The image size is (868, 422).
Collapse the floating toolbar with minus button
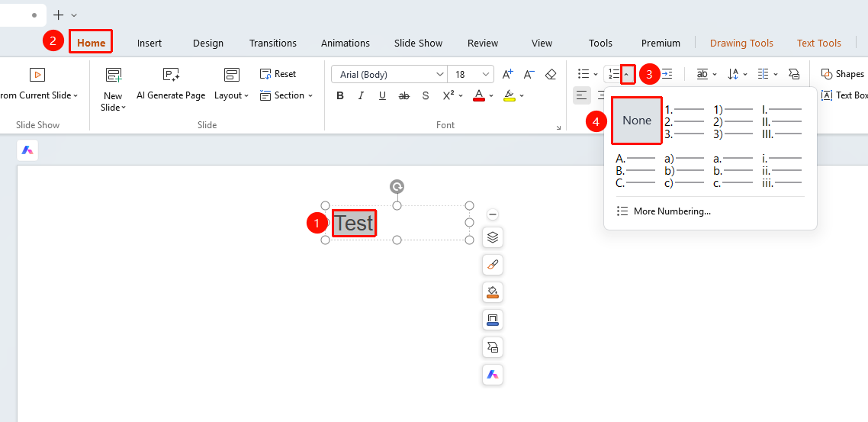(493, 215)
